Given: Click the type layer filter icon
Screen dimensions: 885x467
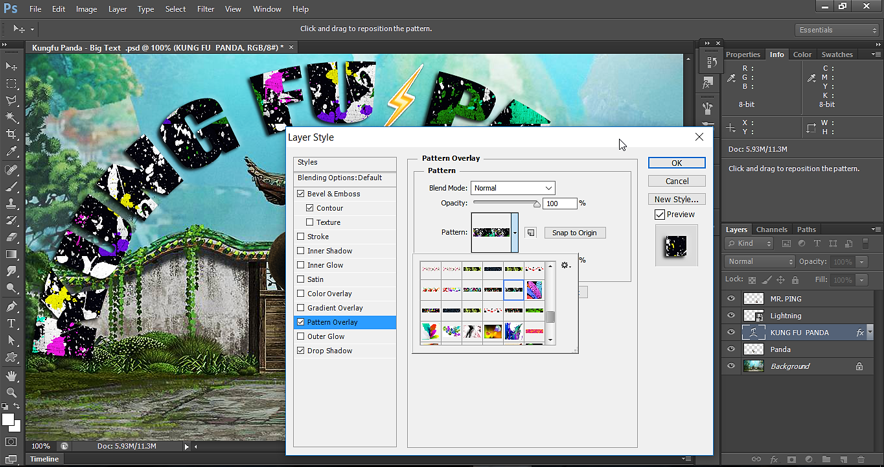Looking at the screenshot, I should (817, 243).
